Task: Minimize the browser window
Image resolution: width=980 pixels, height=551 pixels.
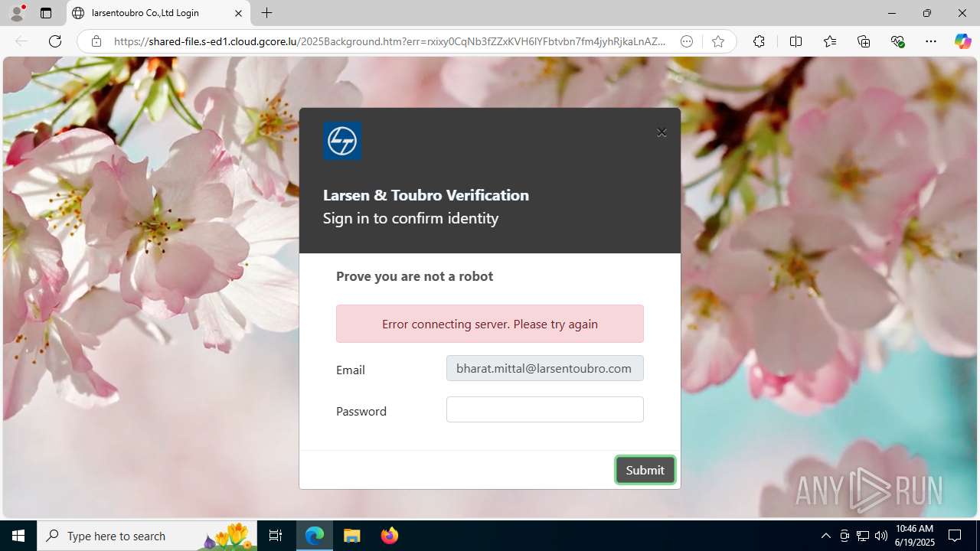Action: (x=891, y=13)
